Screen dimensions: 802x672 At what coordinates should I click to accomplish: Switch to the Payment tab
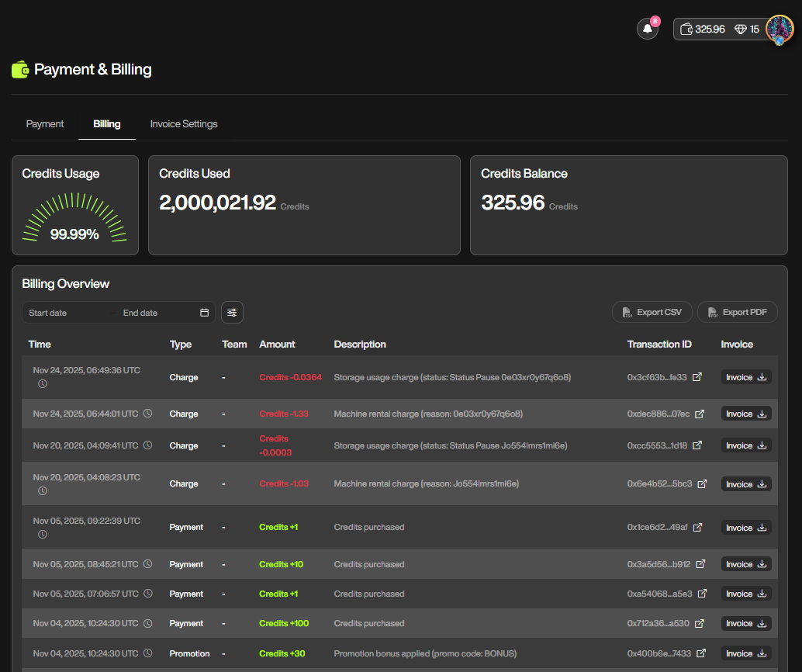[x=45, y=124]
